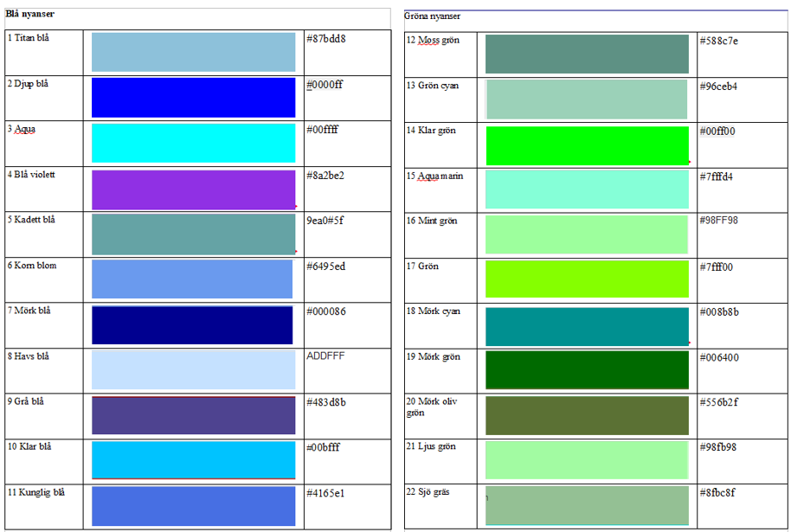Image resolution: width=791 pixels, height=532 pixels.
Task: Click the label 8 Havs blå
Action: [x=29, y=356]
